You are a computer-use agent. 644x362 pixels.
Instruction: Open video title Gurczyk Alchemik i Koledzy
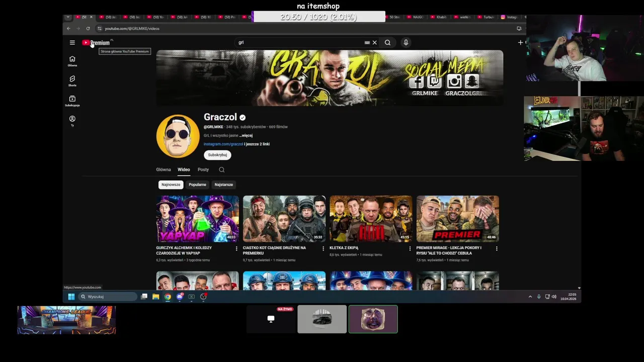[x=184, y=250]
